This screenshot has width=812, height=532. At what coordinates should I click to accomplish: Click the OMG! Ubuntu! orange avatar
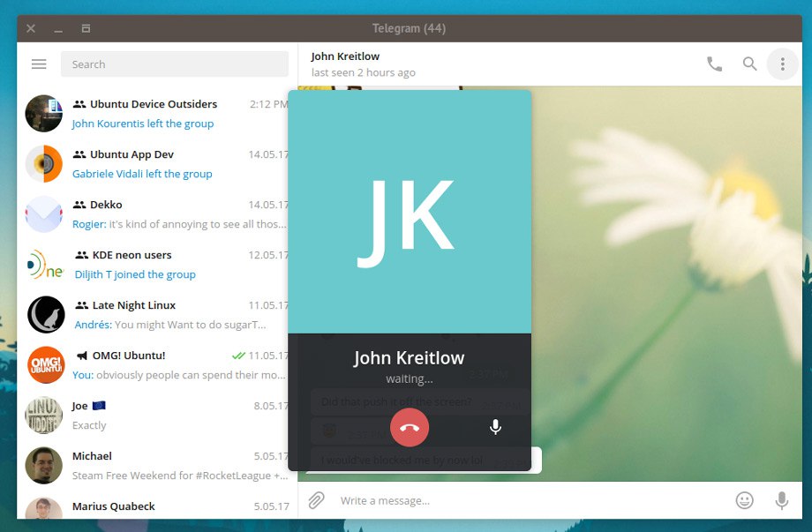[46, 365]
